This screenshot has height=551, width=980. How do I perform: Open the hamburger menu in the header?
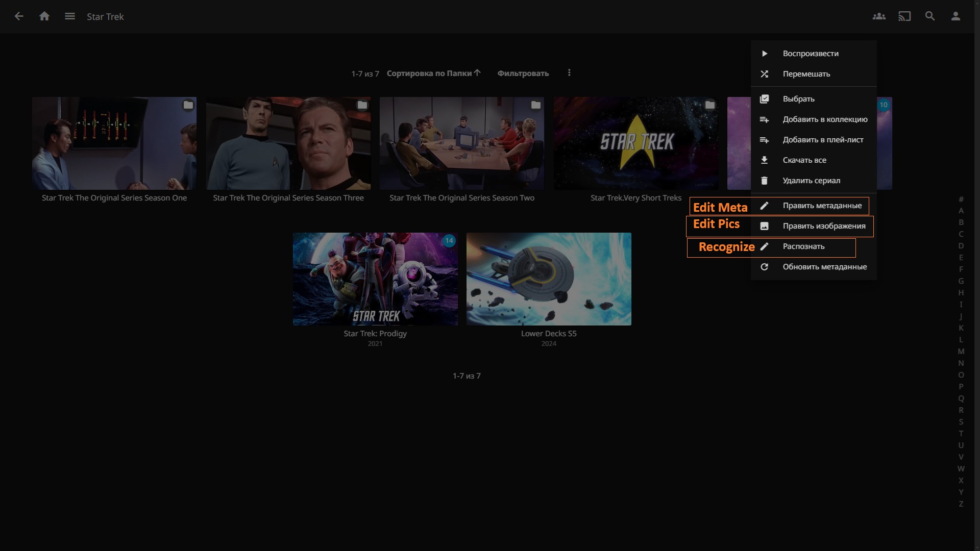tap(70, 16)
